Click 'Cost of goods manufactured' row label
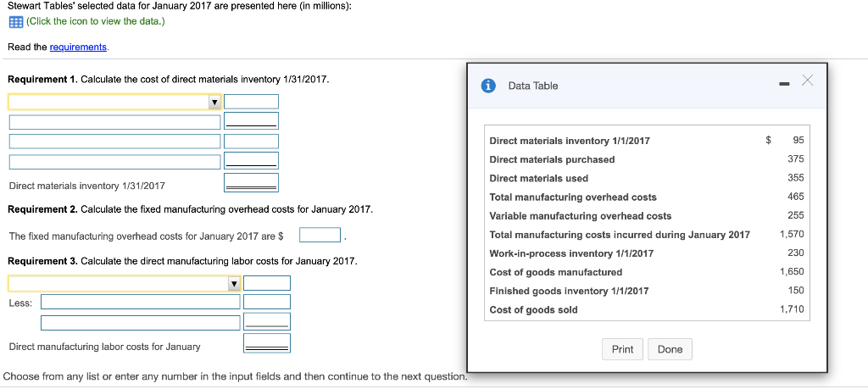The height and width of the screenshot is (389, 868). tap(556, 272)
